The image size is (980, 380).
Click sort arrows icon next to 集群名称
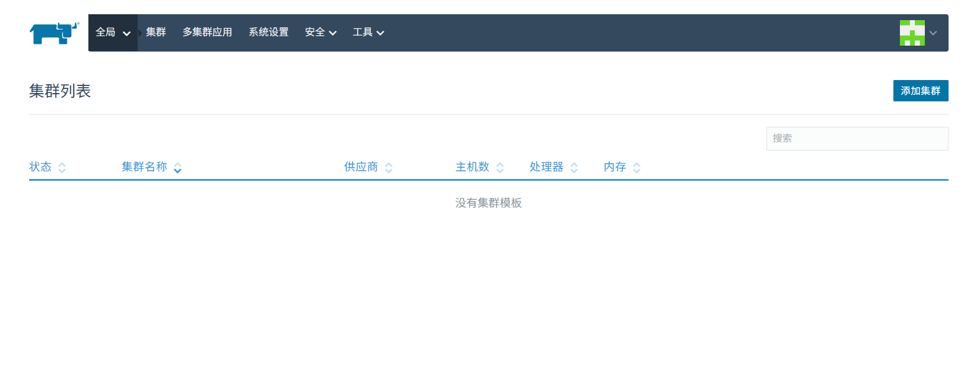[177, 168]
